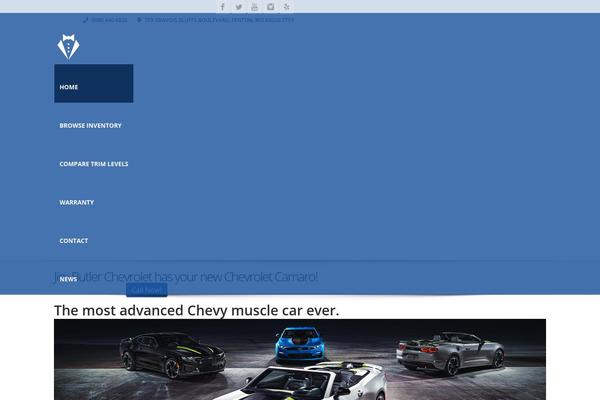Viewport: 600px width, 400px height.
Task: Select the Home menu item
Action: click(94, 83)
